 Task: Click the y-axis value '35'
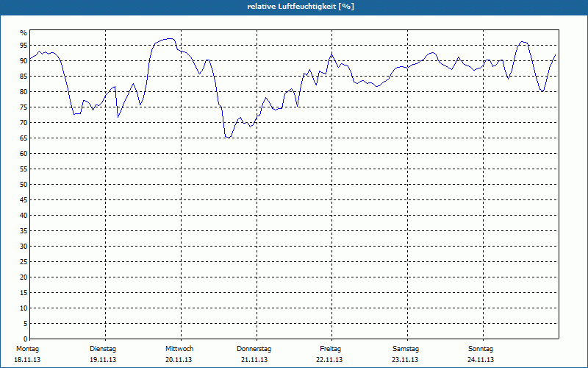24,231
